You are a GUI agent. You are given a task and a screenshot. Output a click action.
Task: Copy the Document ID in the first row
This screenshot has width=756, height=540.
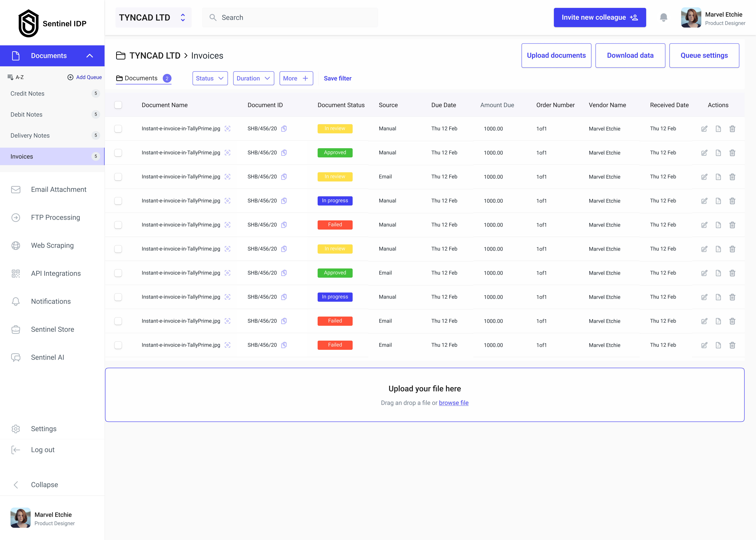[284, 129]
